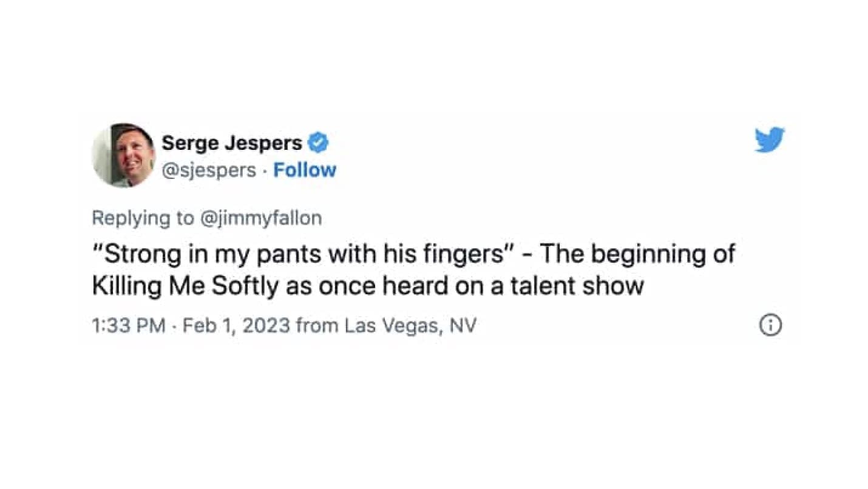Click Serge Jespers' profile photo

pyautogui.click(x=123, y=155)
